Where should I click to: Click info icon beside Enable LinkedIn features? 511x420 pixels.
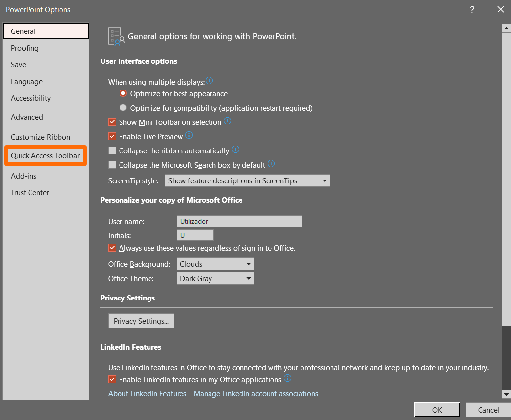coord(288,378)
